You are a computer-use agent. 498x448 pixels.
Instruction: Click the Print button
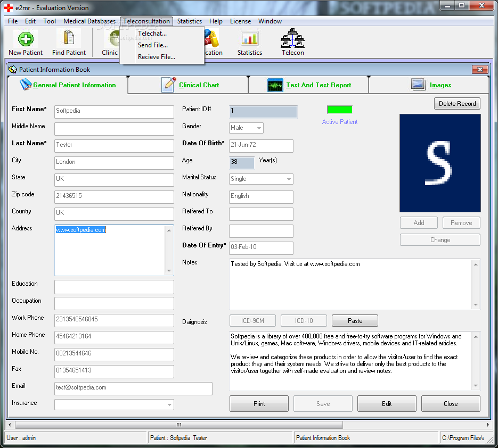pos(259,404)
